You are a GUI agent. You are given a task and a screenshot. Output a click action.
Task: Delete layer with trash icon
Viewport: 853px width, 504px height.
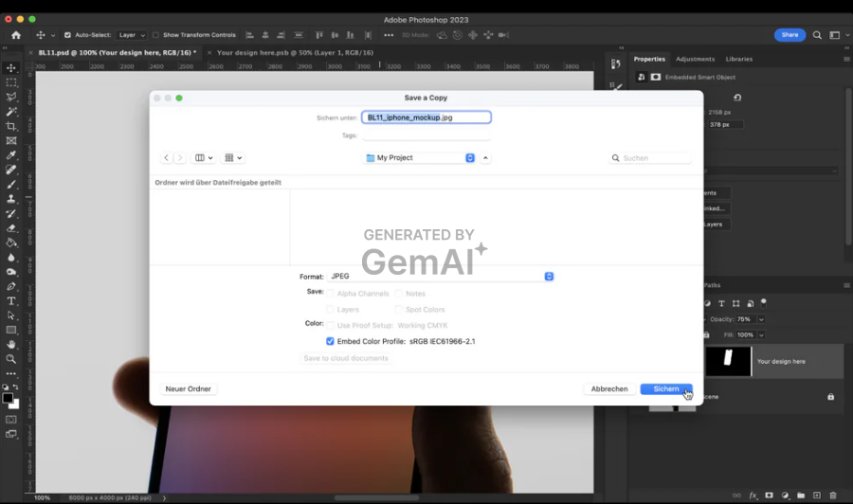coord(833,495)
